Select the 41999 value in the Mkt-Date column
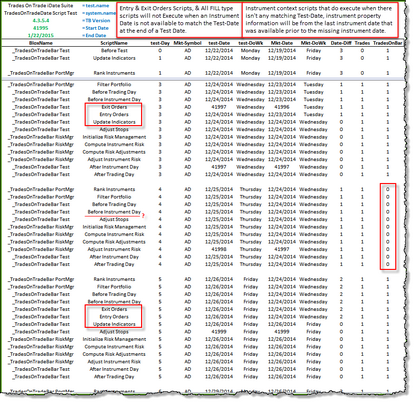 tap(282, 332)
